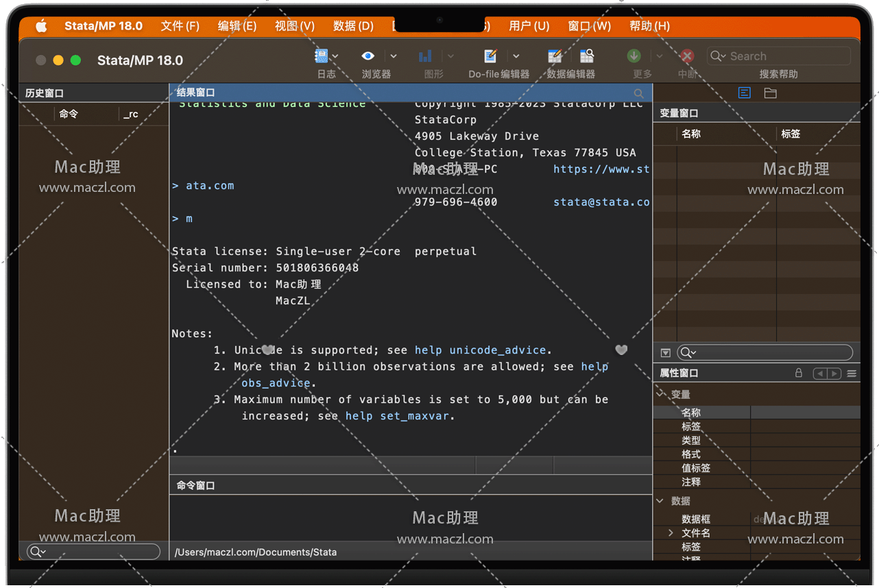
Task: Open the 日志 (Log) toolbar icon
Action: tap(321, 56)
